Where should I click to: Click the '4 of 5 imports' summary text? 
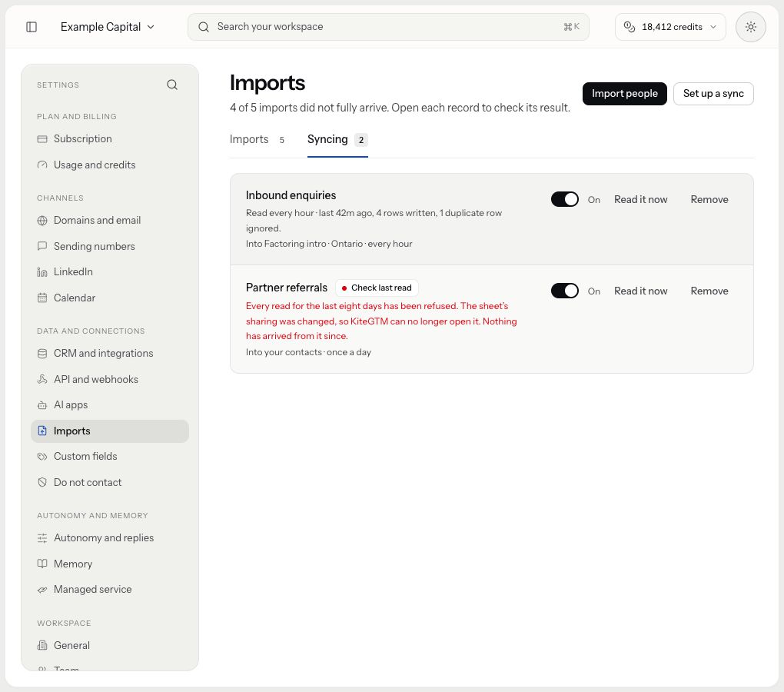coord(400,108)
